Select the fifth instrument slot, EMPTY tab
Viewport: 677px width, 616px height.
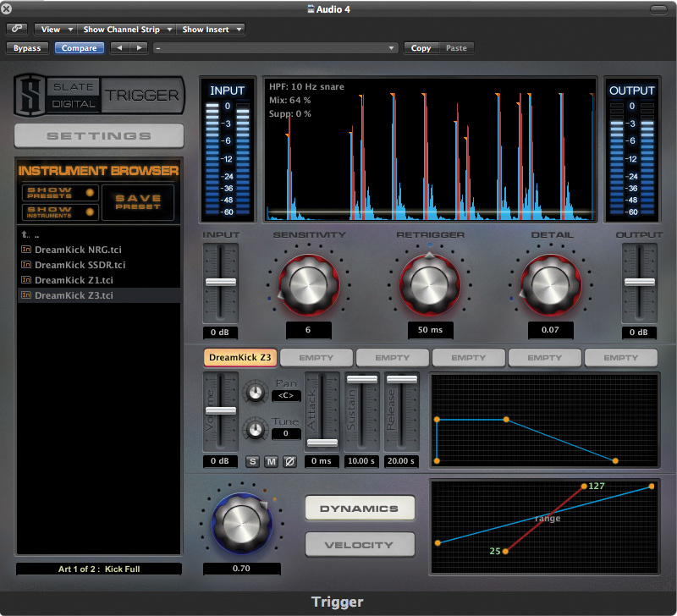click(545, 358)
